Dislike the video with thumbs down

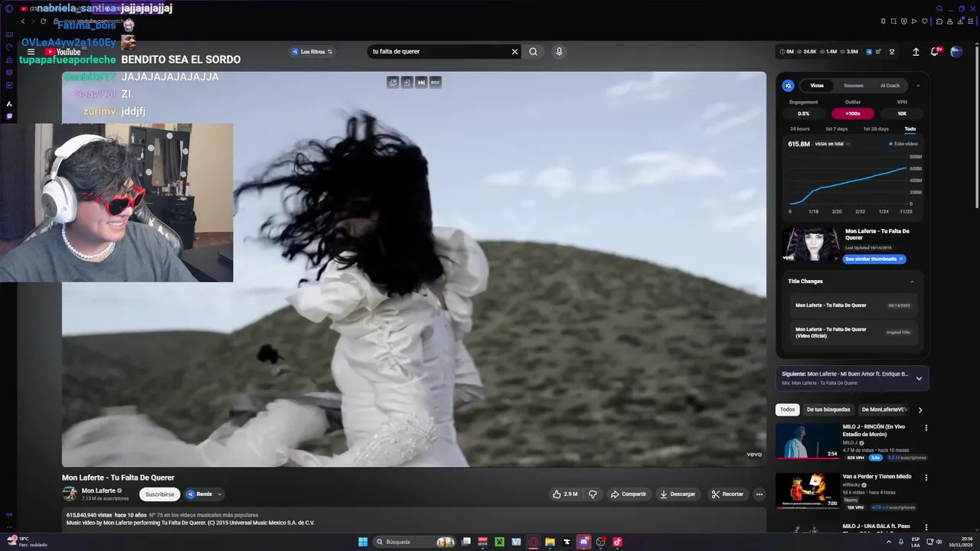(x=593, y=494)
